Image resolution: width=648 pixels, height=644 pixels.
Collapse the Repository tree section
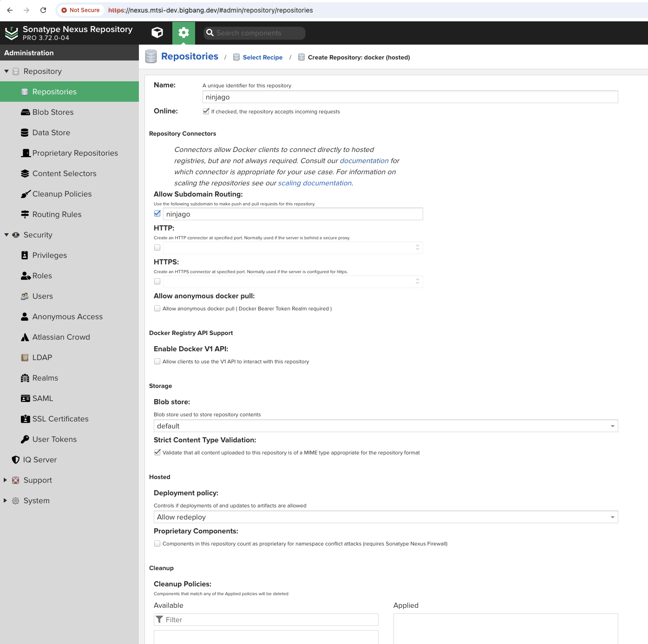point(7,72)
